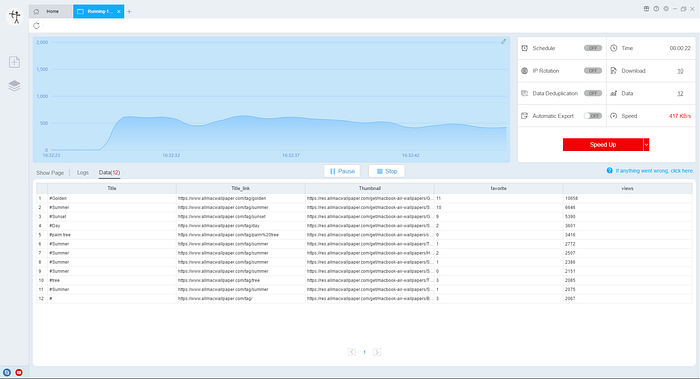
Task: Click the tag/golden link cell
Action: pos(241,198)
